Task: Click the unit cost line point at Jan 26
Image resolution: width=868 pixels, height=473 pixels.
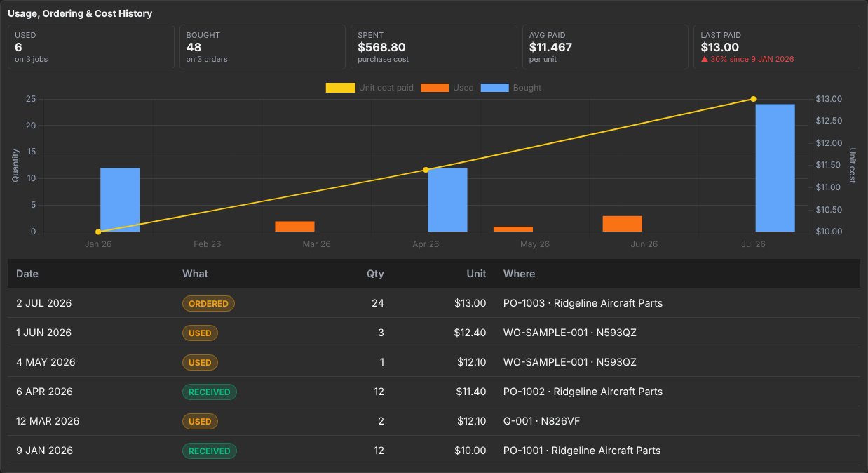Action: (x=98, y=232)
